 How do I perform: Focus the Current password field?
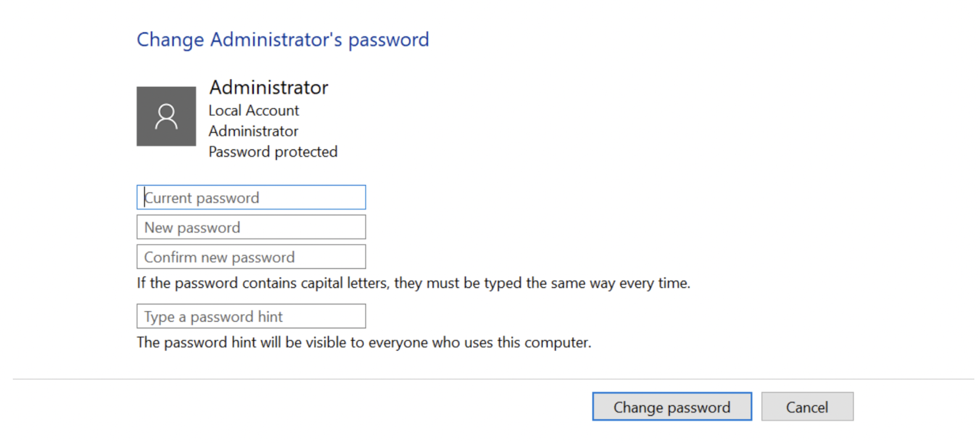click(251, 198)
